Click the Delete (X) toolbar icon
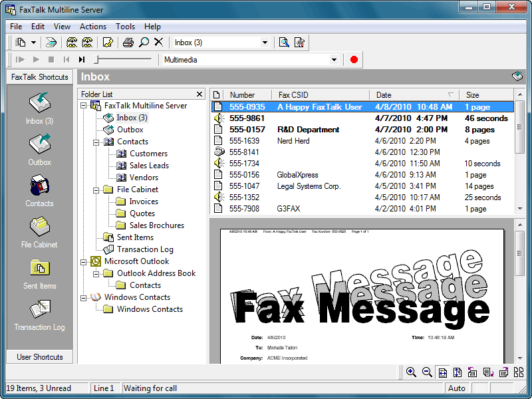The width and height of the screenshot is (532, 399). point(158,42)
